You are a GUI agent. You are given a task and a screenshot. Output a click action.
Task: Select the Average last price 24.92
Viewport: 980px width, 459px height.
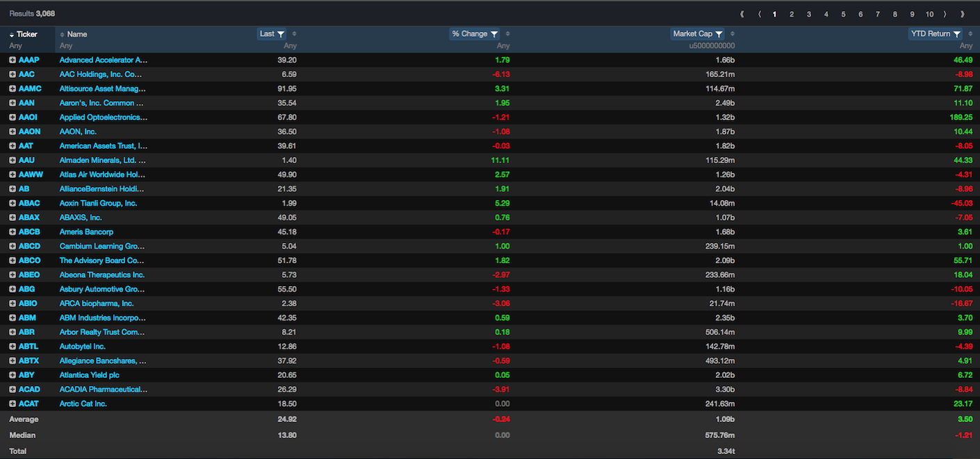[287, 419]
